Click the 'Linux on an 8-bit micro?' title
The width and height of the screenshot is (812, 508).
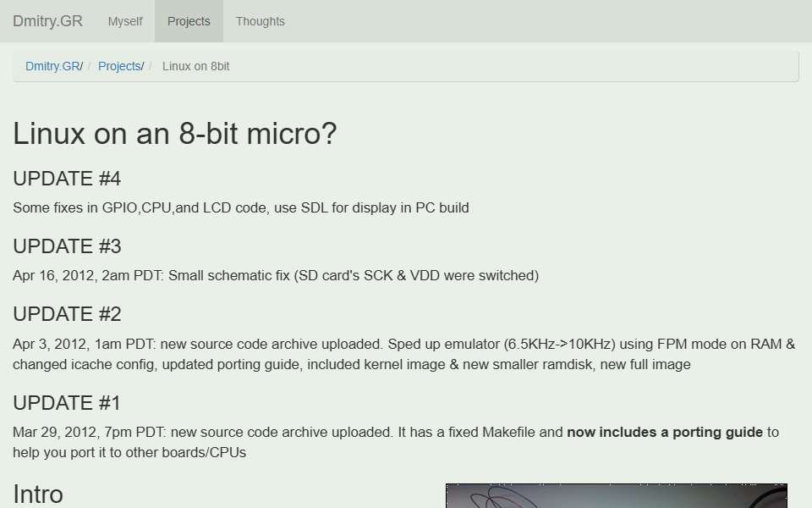click(174, 134)
